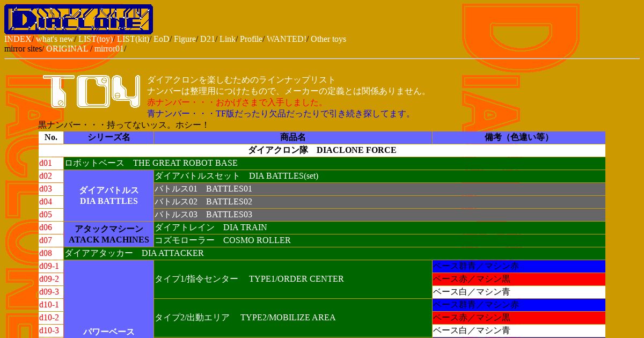Open the LIST(toy) link
Viewport: 644px width, 338px height.
click(x=96, y=39)
